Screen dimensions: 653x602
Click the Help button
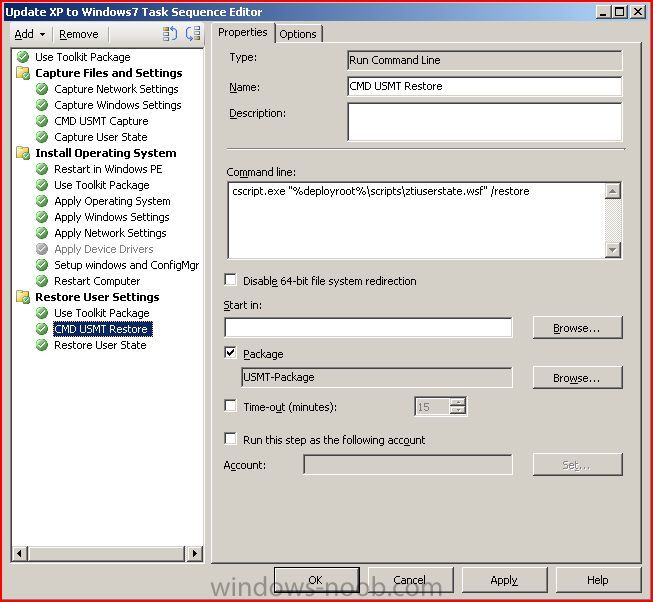tap(598, 580)
